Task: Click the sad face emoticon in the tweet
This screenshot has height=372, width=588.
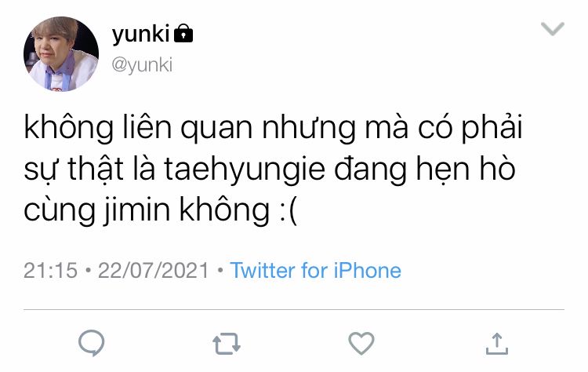Action: (289, 210)
